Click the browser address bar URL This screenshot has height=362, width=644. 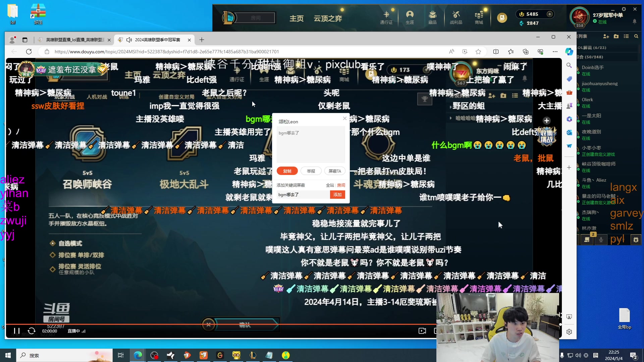point(167,52)
